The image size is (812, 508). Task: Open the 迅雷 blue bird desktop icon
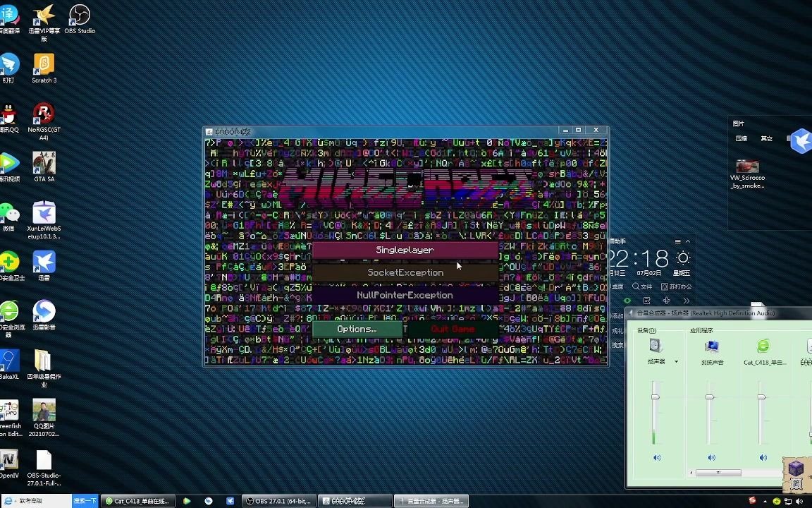pos(44,265)
